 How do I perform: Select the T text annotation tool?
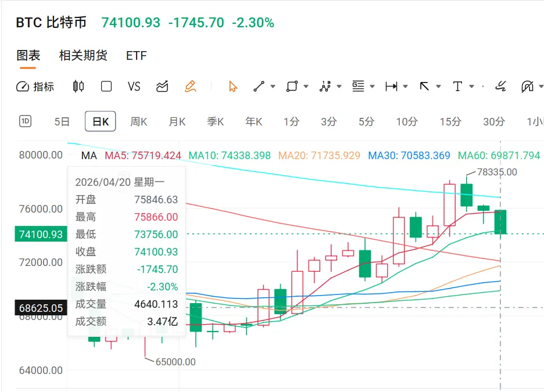[x=457, y=87]
